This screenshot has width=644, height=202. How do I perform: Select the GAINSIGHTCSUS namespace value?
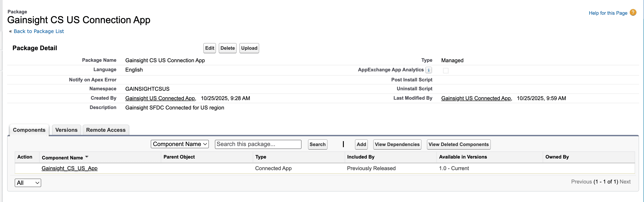pyautogui.click(x=147, y=89)
